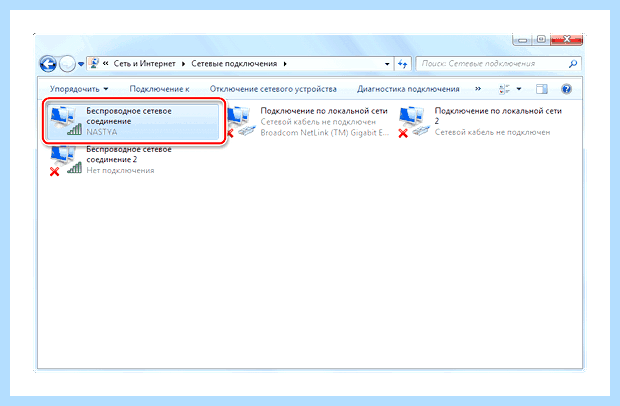The height and width of the screenshot is (406, 620).
Task: Click Беспроводное сетевое соединение 2 label
Action: (x=129, y=155)
